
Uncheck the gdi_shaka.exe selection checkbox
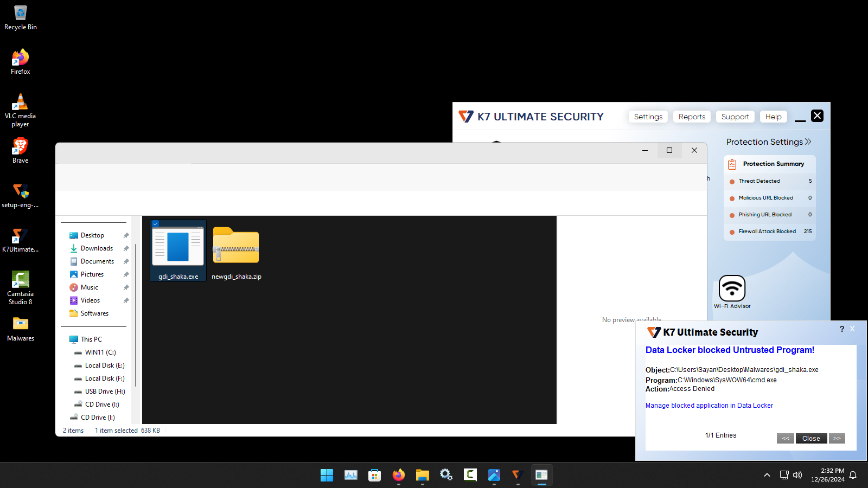(x=156, y=223)
